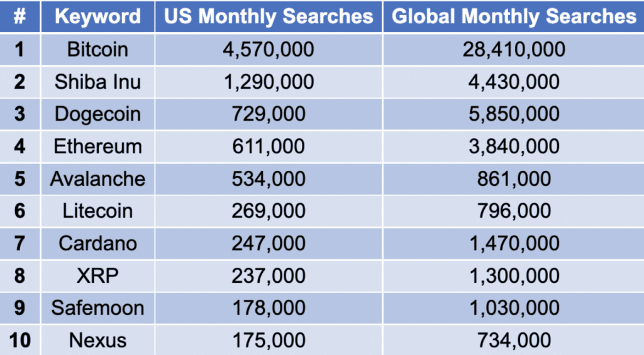Click the Dogecoin keyword cell
This screenshot has width=644, height=355.
pos(97,114)
